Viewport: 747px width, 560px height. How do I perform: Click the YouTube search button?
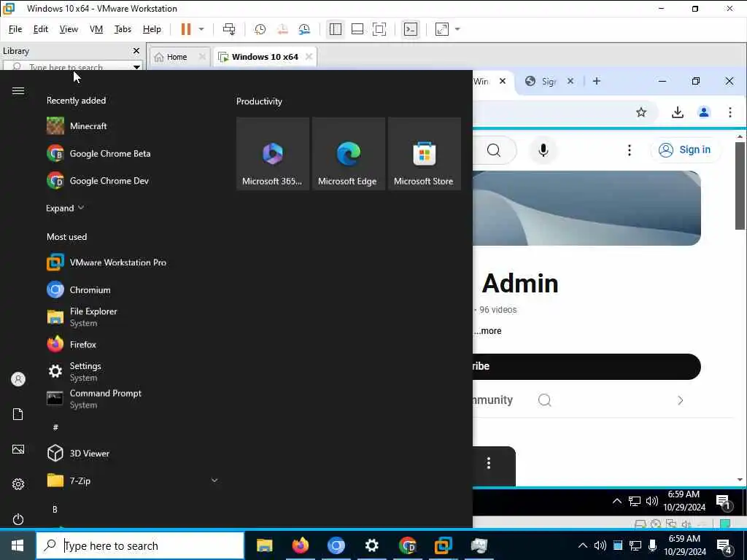[x=494, y=150]
